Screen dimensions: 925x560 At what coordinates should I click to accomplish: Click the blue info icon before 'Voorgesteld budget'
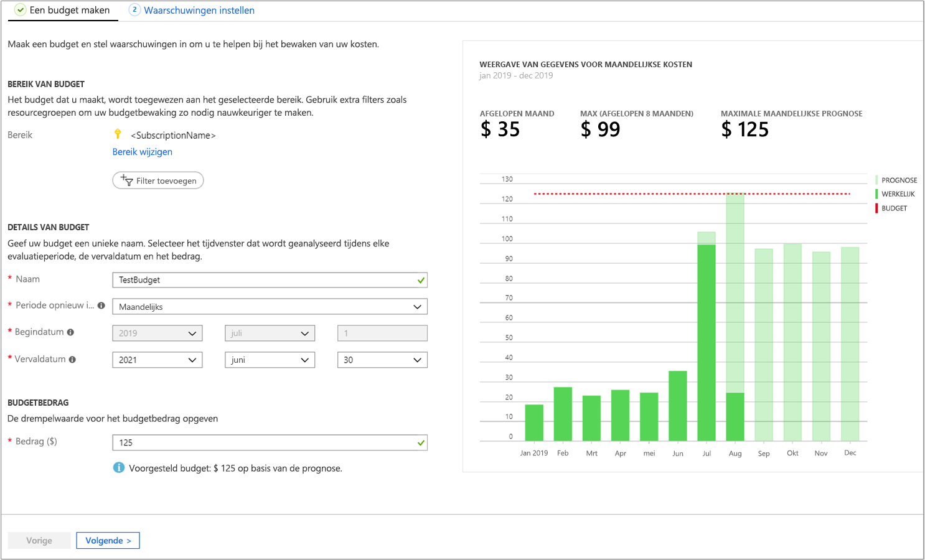point(119,467)
